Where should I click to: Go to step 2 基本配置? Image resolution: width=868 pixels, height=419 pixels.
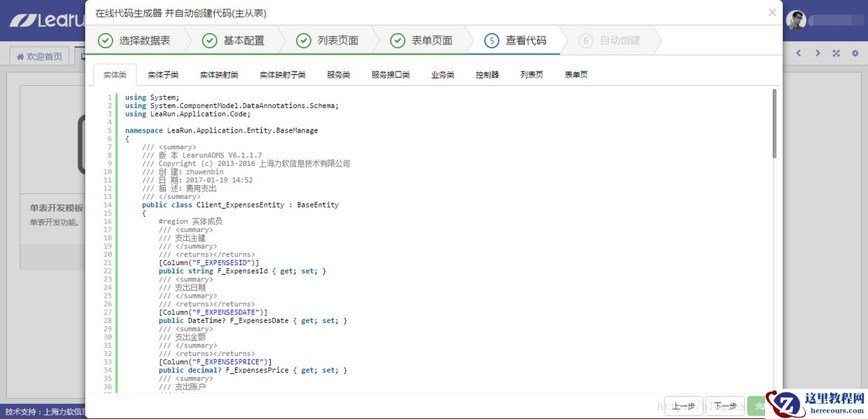(234, 41)
